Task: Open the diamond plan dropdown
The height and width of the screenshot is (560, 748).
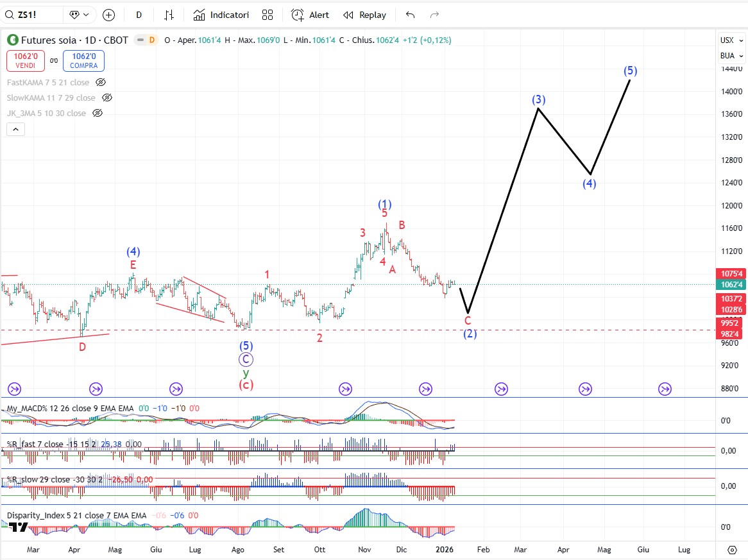Action: click(x=80, y=15)
